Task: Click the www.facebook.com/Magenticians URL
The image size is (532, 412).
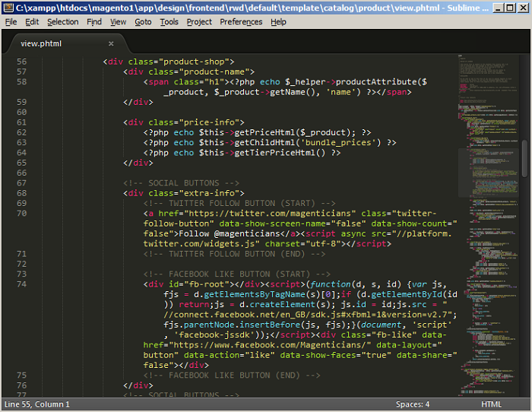Action: coord(270,345)
